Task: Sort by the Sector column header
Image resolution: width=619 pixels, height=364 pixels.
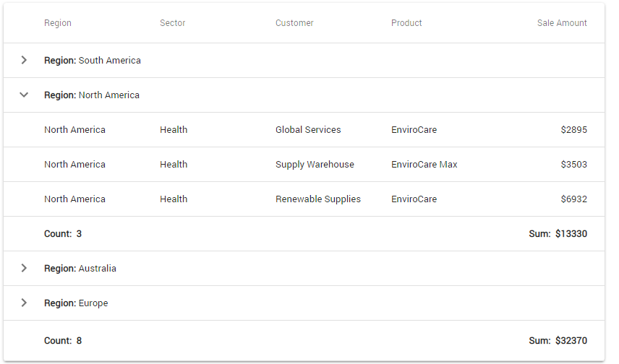Action: point(173,23)
